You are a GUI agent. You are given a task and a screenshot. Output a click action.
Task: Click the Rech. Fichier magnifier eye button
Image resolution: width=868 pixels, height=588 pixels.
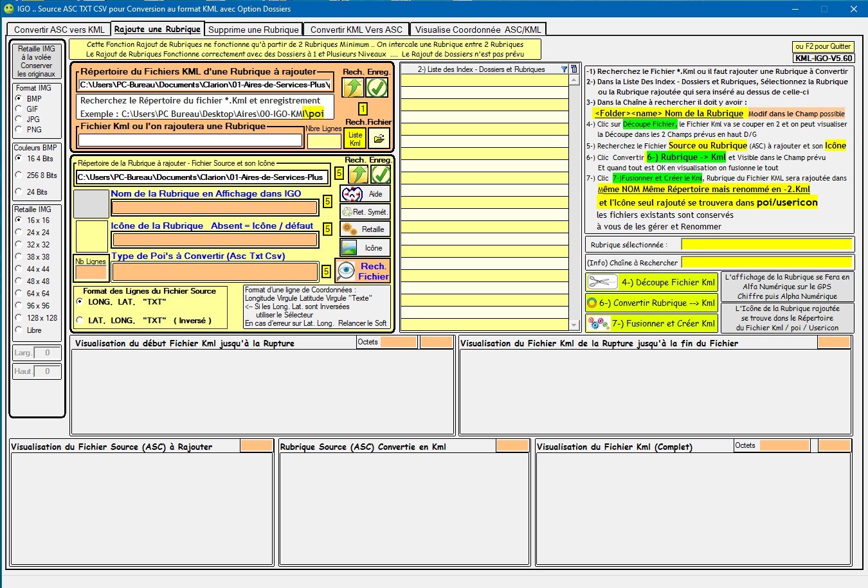tap(363, 271)
